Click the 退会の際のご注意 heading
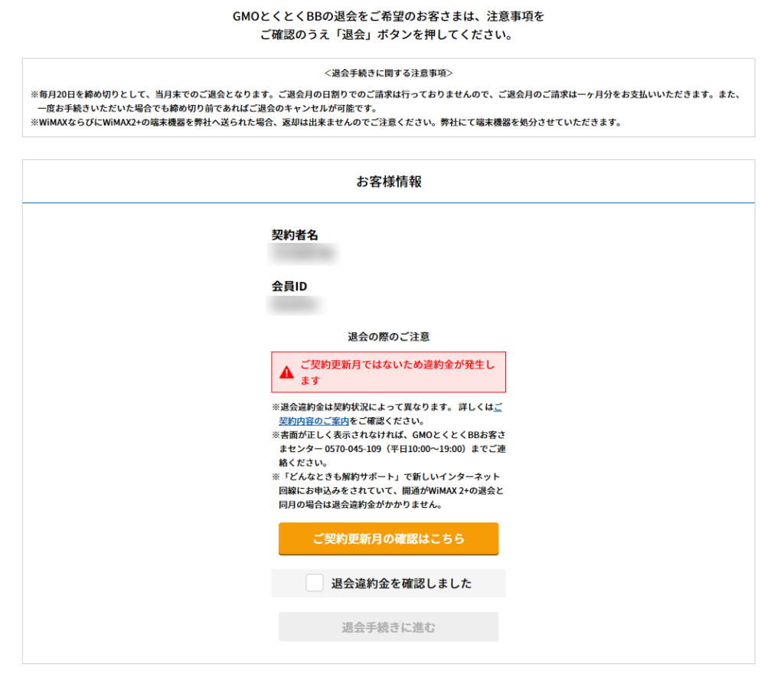 [388, 337]
